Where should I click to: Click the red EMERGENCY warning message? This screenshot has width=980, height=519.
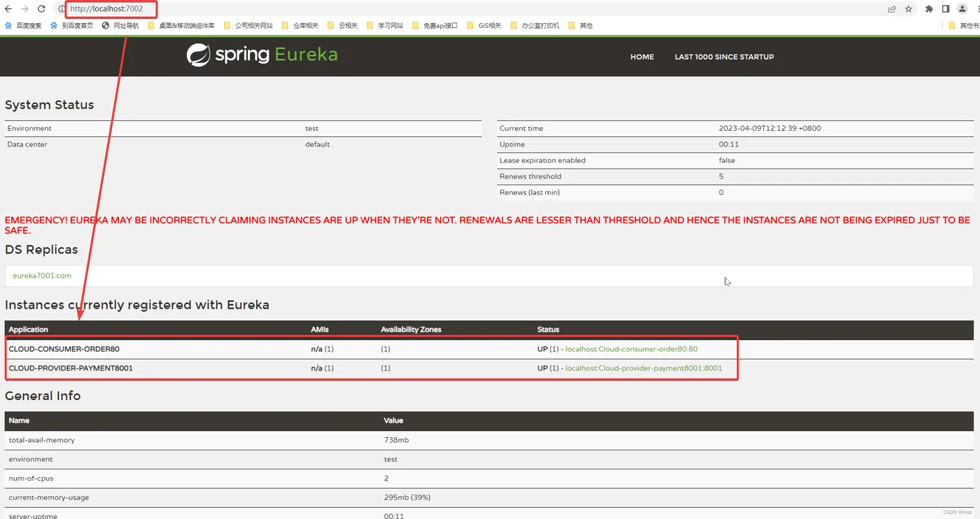(x=488, y=225)
